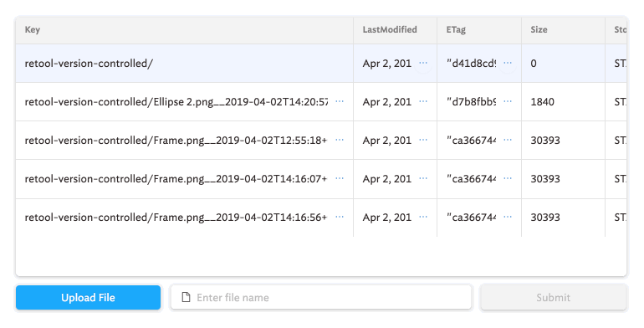The height and width of the screenshot is (328, 644).
Task: Expand ETag ellipsis for "d41d8cd value
Action: [x=508, y=63]
